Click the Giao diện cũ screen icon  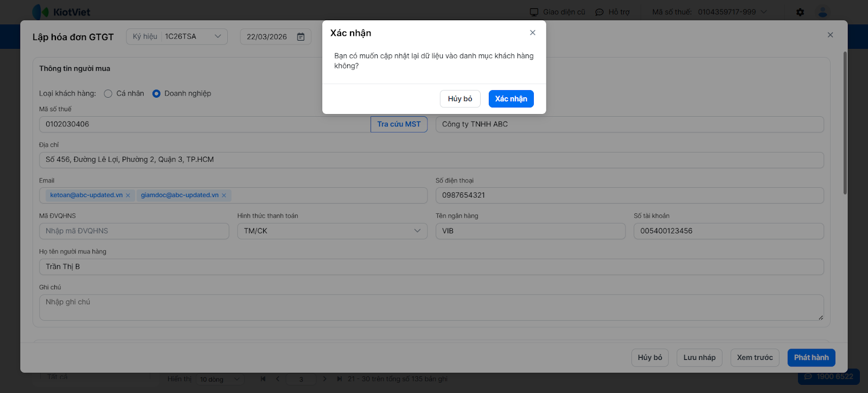pos(534,12)
